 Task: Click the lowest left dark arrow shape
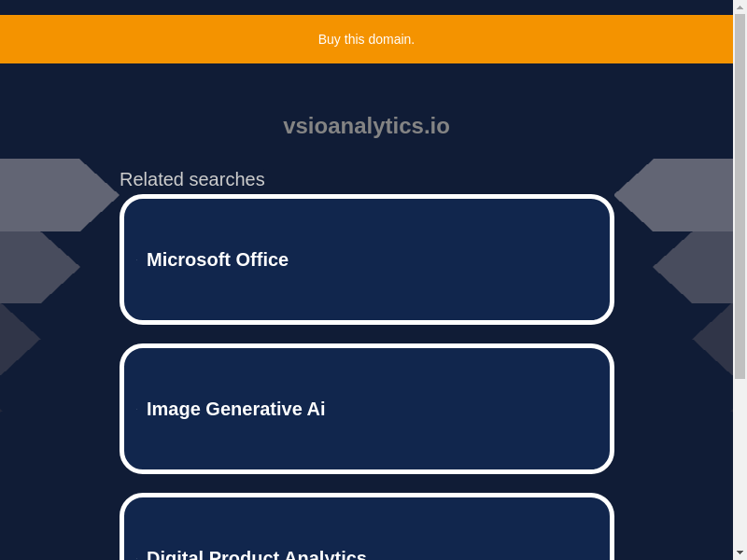(14, 340)
